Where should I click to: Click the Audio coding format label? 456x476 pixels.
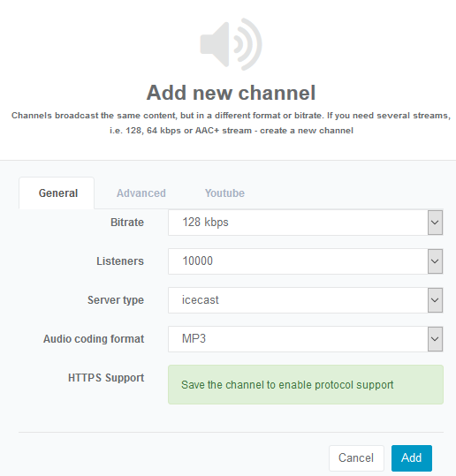tap(94, 339)
